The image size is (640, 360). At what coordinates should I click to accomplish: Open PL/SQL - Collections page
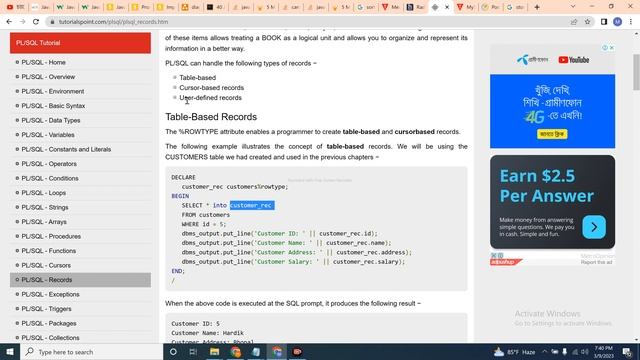pyautogui.click(x=50, y=338)
